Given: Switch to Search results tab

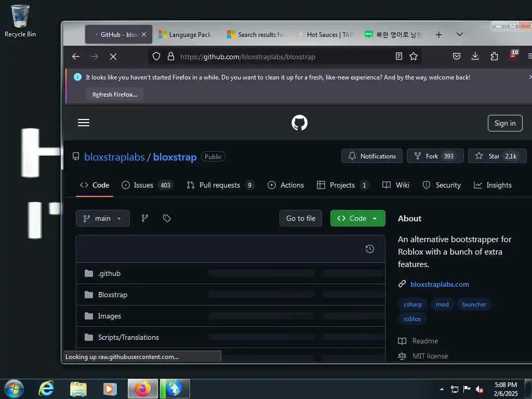Looking at the screenshot, I should pyautogui.click(x=256, y=35).
